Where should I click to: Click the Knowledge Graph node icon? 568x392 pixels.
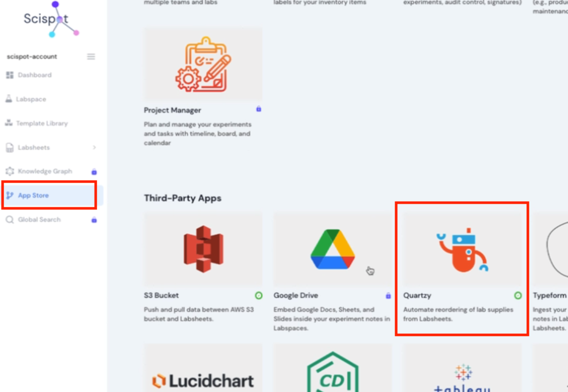tap(10, 171)
